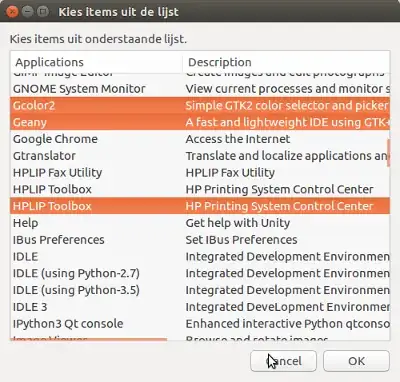The height and width of the screenshot is (382, 400).
Task: Click the orange vertical scrollbar thumb
Action: pyautogui.click(x=388, y=153)
